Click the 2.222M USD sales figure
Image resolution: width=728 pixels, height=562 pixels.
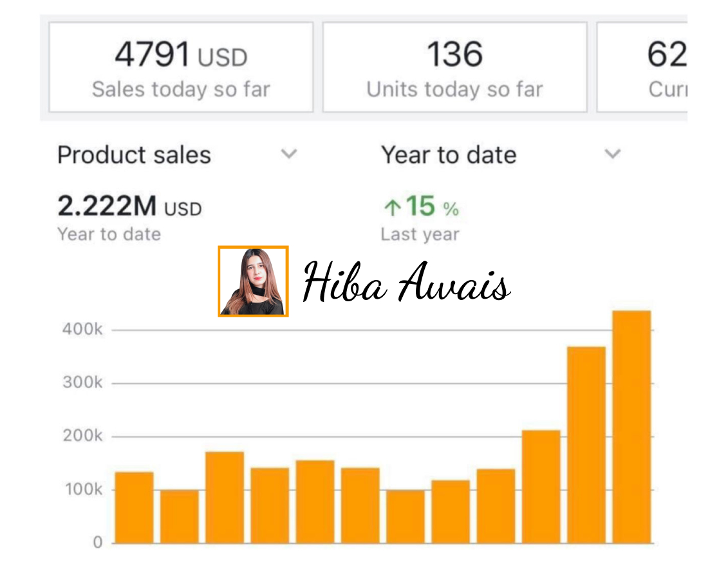click(x=129, y=207)
